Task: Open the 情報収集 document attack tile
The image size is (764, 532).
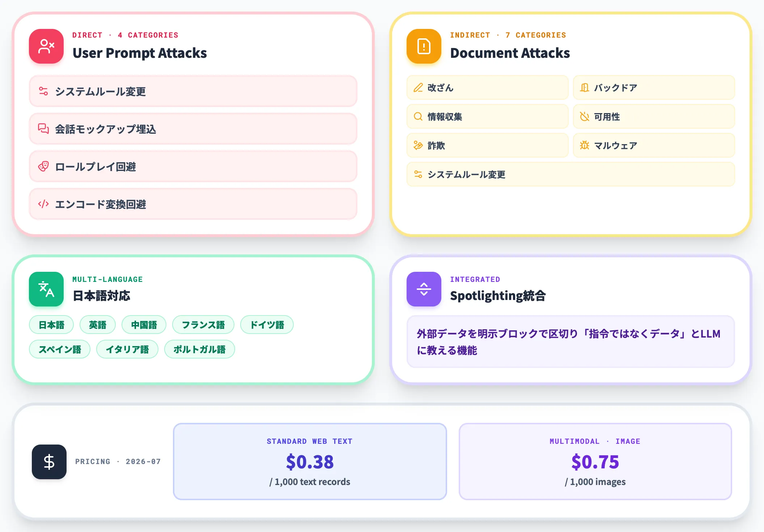Action: click(488, 116)
